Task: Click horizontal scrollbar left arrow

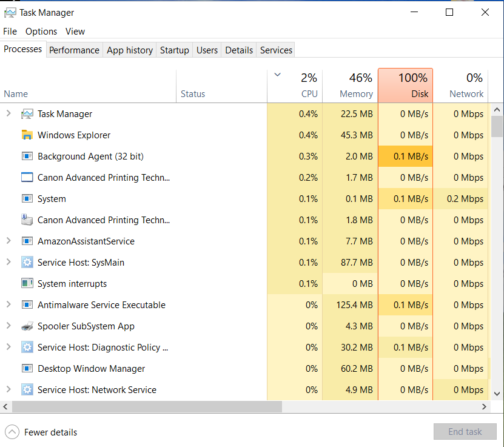Action: pyautogui.click(x=5, y=407)
